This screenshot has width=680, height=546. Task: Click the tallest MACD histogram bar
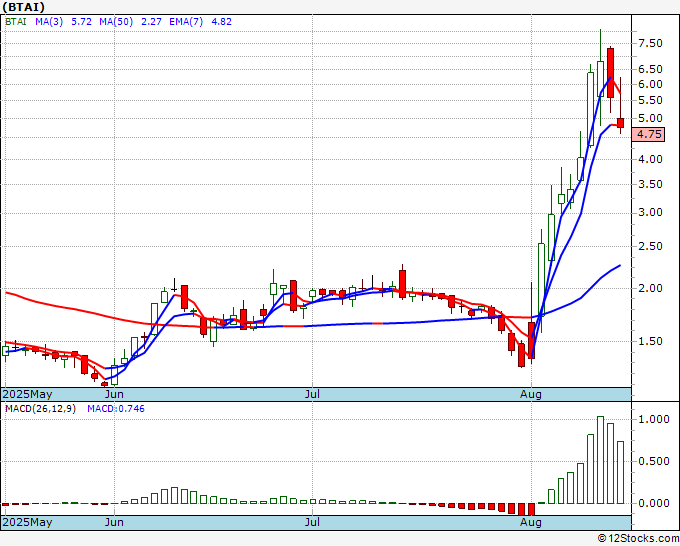click(x=600, y=460)
